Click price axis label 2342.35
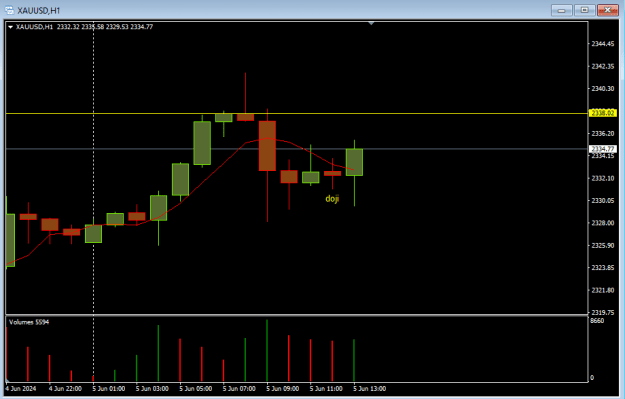Screen dimensions: 625x399 [603, 66]
